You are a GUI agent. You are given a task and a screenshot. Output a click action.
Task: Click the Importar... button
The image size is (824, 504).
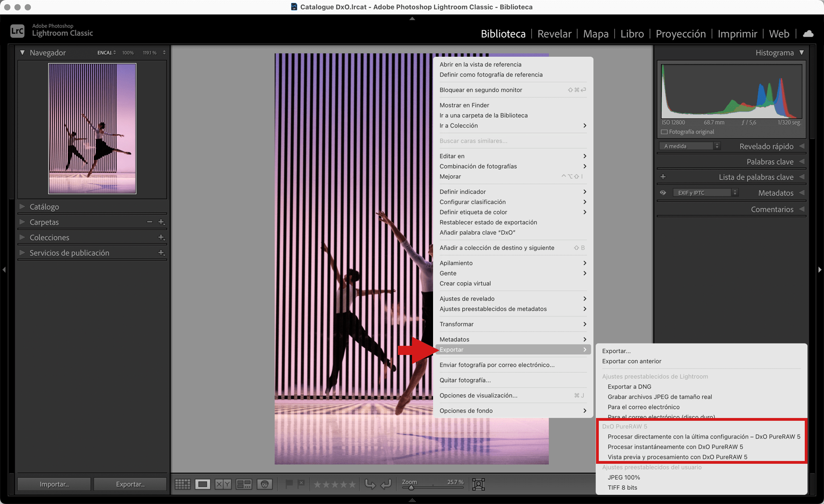[54, 484]
